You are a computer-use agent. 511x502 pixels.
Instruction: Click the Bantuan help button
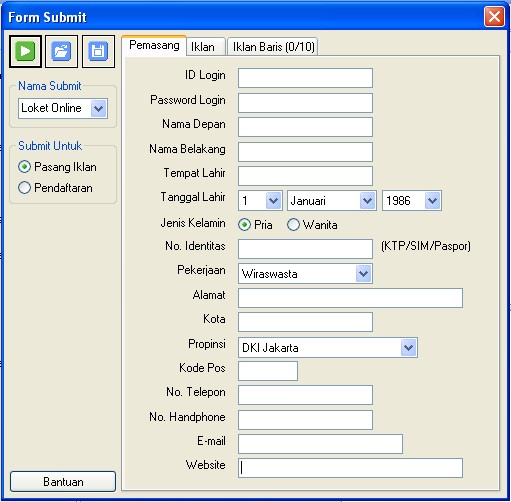coord(63,482)
